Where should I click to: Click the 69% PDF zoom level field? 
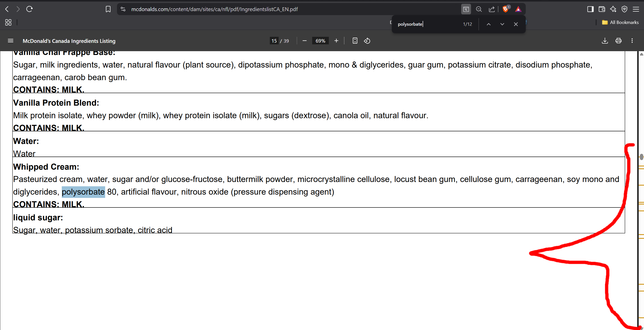[320, 41]
